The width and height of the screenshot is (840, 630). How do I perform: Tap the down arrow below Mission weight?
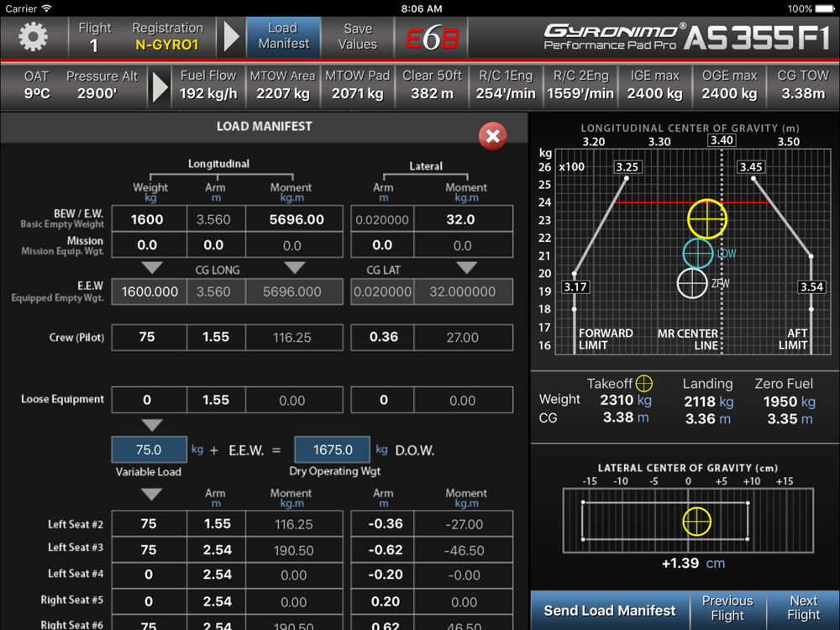click(151, 267)
